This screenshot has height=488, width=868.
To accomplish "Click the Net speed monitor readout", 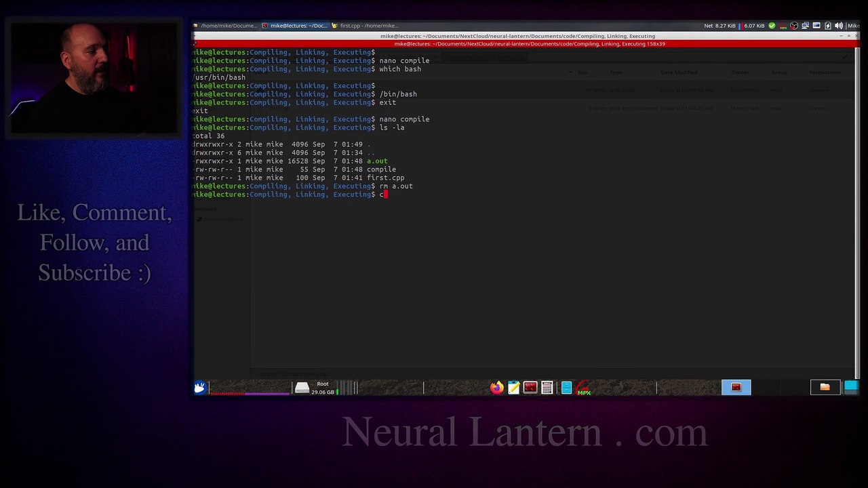I will pyautogui.click(x=719, y=26).
